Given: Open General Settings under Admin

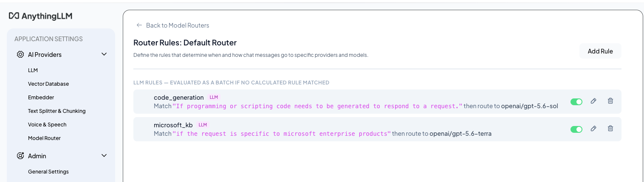Looking at the screenshot, I should point(48,172).
